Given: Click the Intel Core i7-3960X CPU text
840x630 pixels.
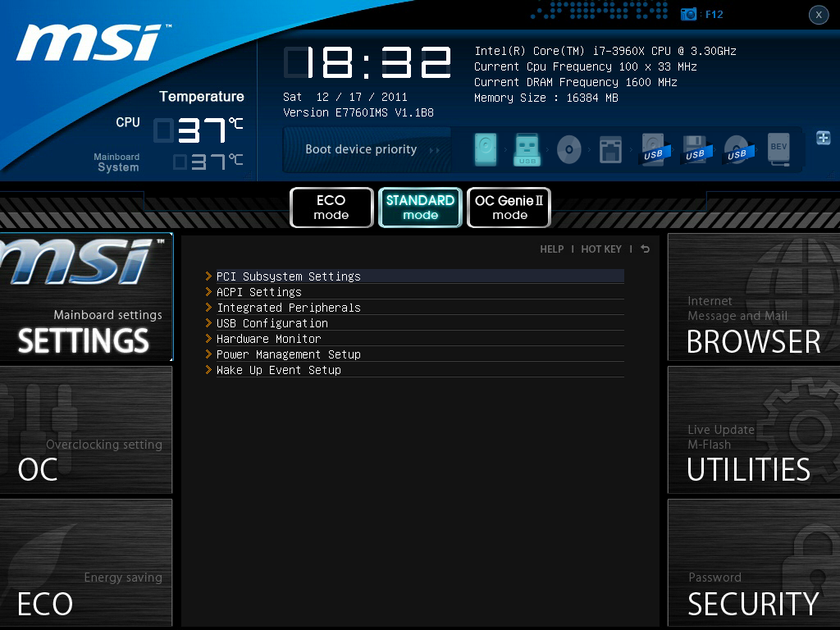Looking at the screenshot, I should 605,51.
